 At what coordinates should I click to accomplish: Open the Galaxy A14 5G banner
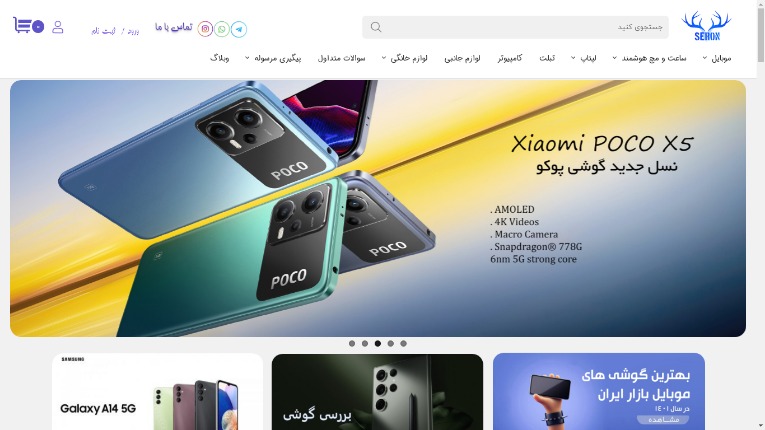pyautogui.click(x=158, y=391)
